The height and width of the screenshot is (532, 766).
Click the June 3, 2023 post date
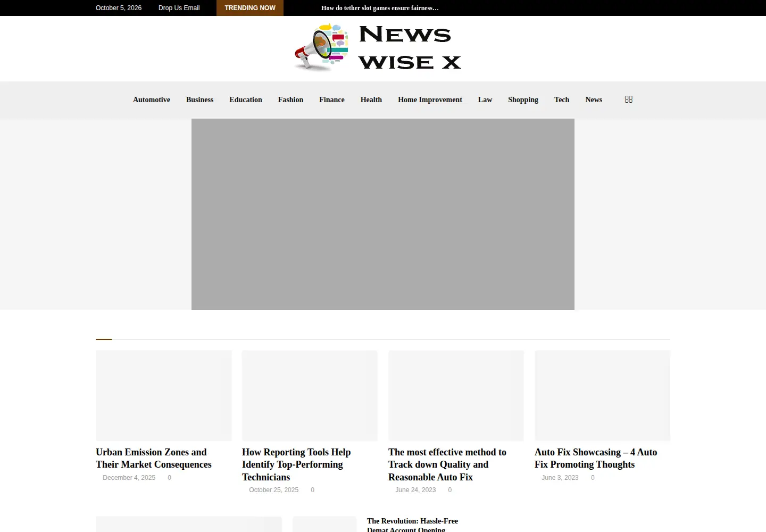pyautogui.click(x=560, y=478)
